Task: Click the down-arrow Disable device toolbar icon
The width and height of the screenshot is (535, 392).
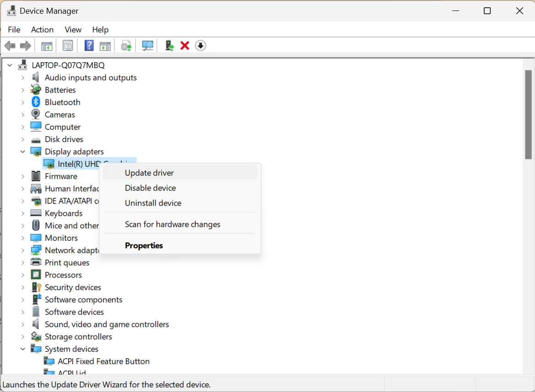Action: (200, 46)
